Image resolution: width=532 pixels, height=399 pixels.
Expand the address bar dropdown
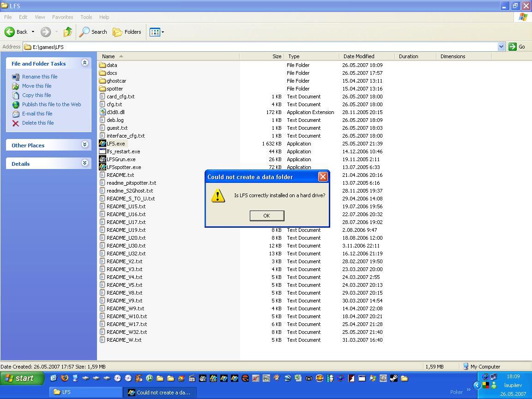click(x=501, y=47)
